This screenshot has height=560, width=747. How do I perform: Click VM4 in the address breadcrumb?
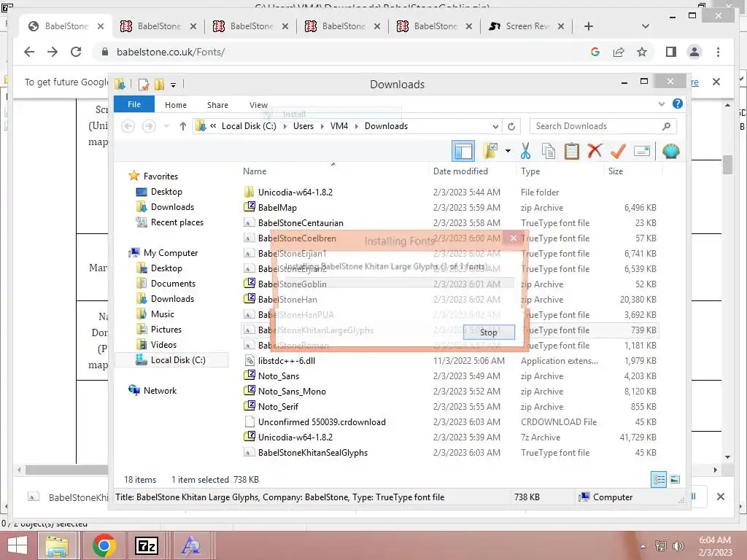tap(338, 126)
